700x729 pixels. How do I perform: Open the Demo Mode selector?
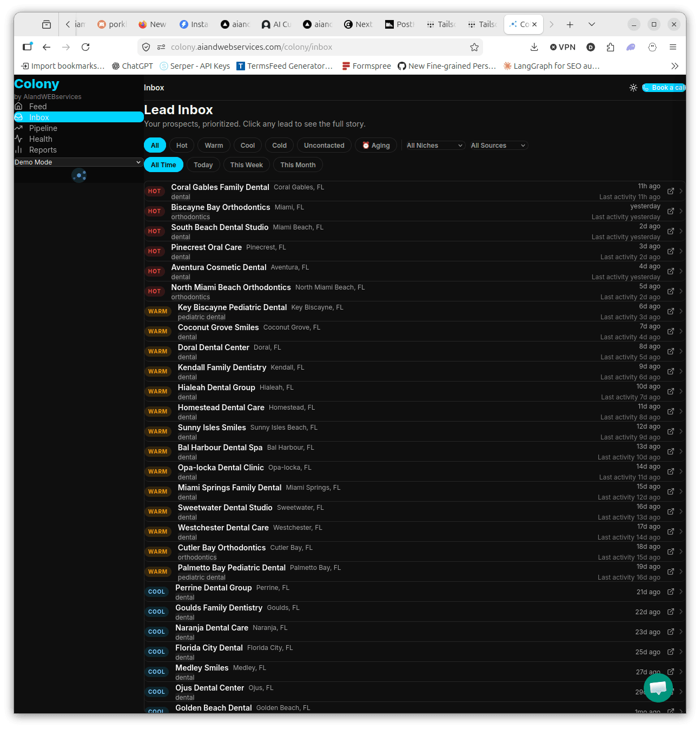click(78, 162)
